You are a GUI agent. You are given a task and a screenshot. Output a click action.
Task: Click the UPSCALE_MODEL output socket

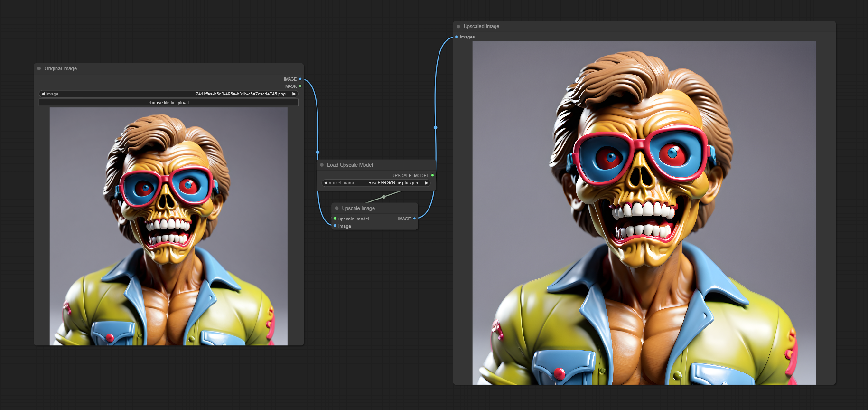tap(432, 175)
